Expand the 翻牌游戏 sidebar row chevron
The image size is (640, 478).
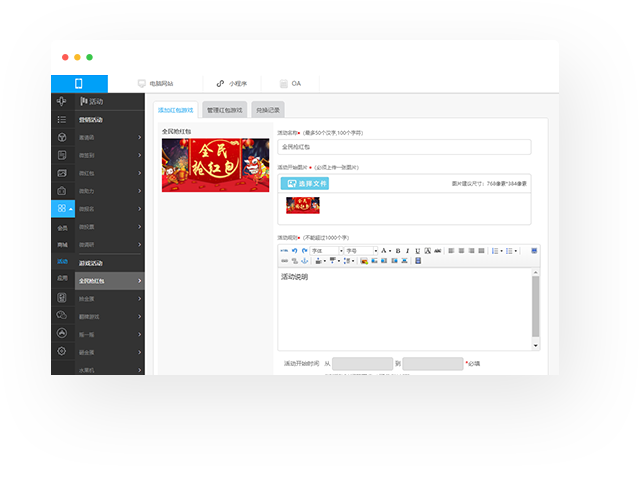pos(140,316)
